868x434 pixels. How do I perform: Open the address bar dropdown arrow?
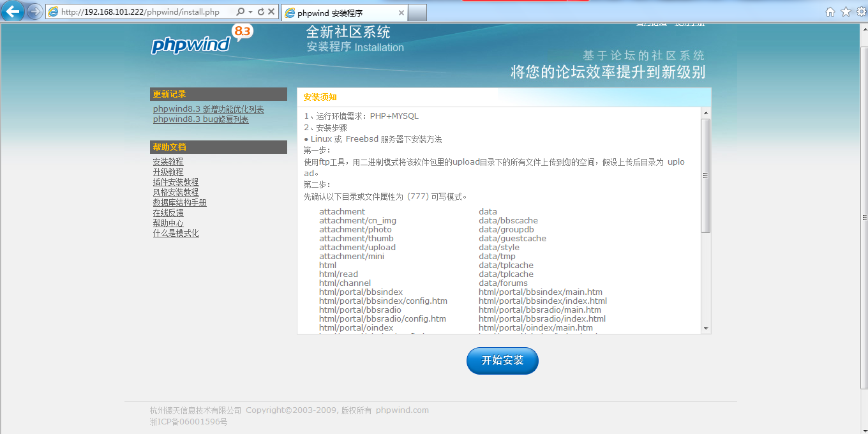[x=250, y=12]
